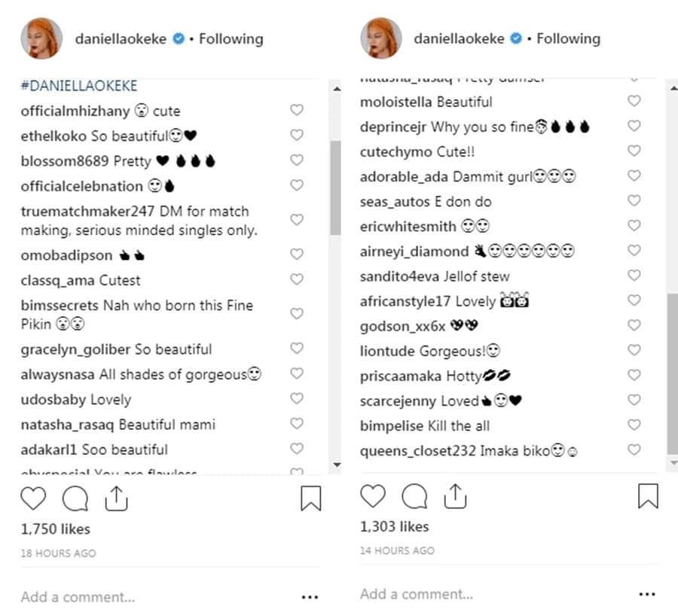
Task: Like the left post with 1,750 likes
Action: (33, 498)
